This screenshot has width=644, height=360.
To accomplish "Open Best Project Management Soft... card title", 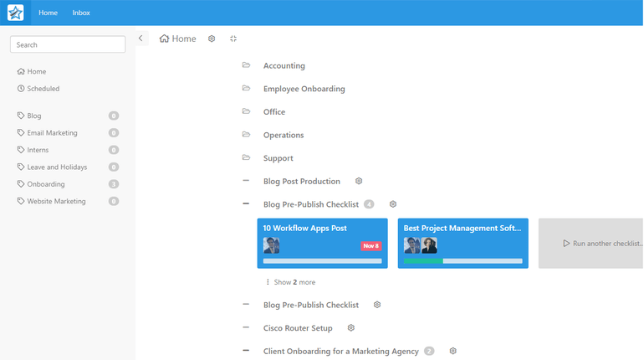I will pyautogui.click(x=463, y=228).
